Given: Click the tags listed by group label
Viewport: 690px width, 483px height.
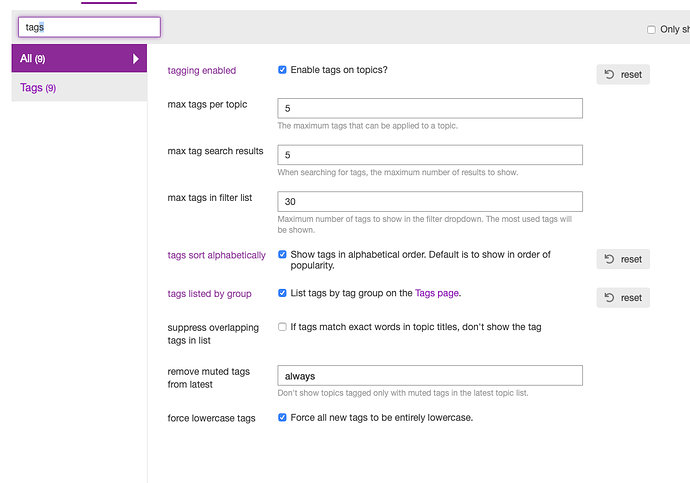Looking at the screenshot, I should 209,294.
